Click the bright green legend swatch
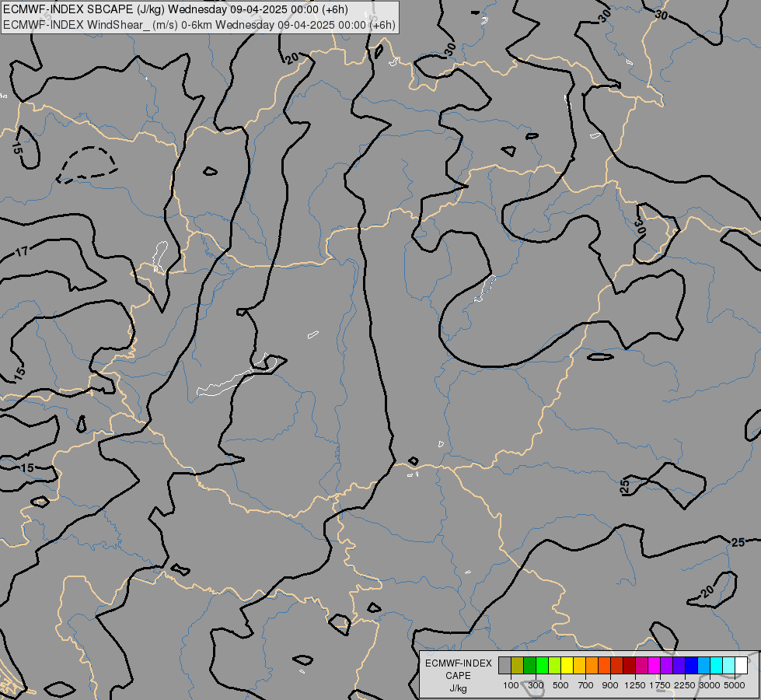 point(542,666)
